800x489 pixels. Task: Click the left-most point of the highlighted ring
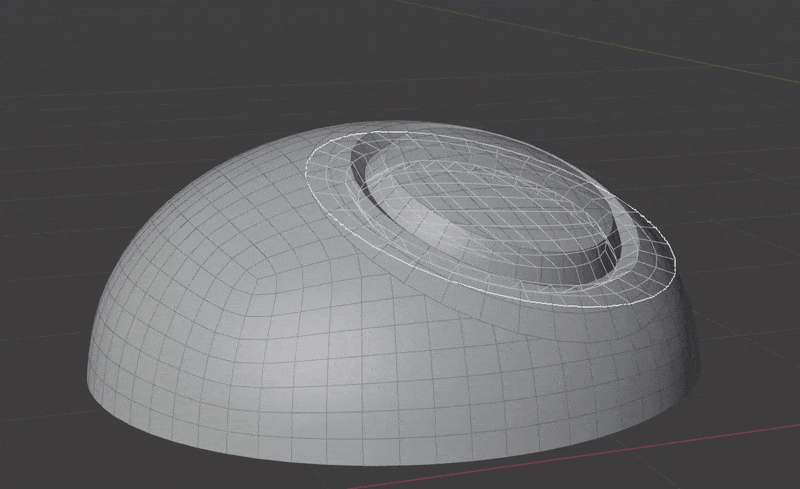[305, 165]
